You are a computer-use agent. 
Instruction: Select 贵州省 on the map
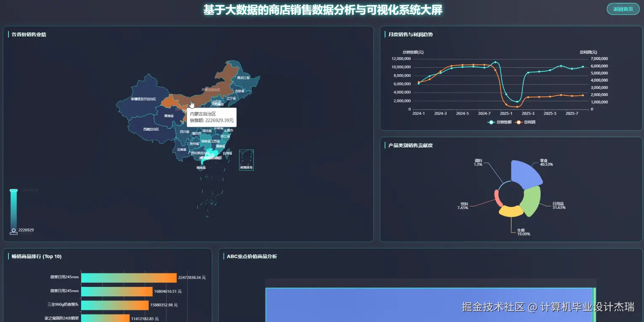pos(194,144)
